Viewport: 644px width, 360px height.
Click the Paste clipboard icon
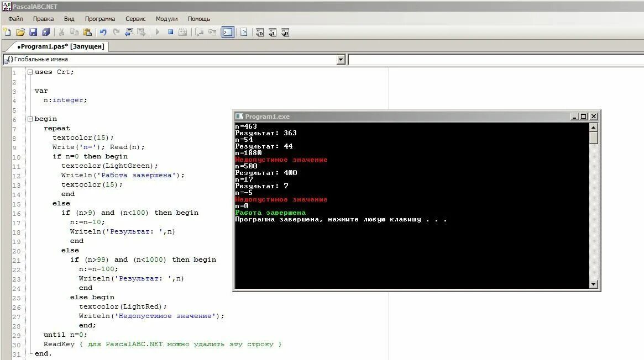pyautogui.click(x=87, y=32)
